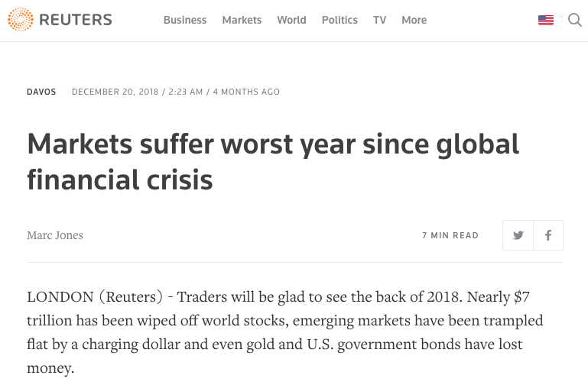This screenshot has height=385, width=588.
Task: Go to the Markets section
Action: point(242,20)
